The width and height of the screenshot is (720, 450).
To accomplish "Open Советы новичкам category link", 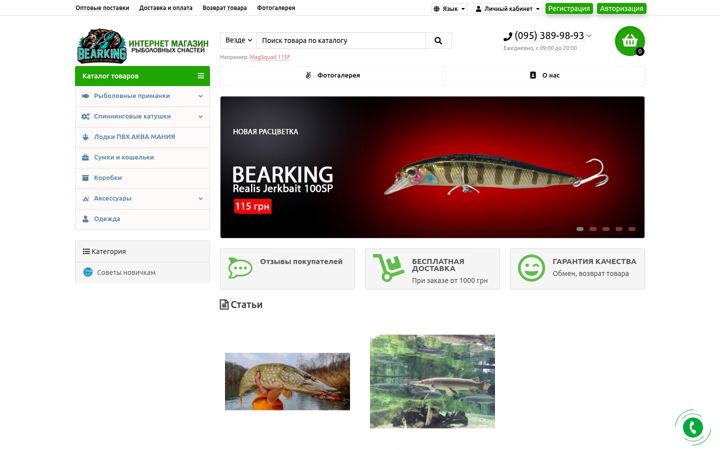I will pos(126,272).
